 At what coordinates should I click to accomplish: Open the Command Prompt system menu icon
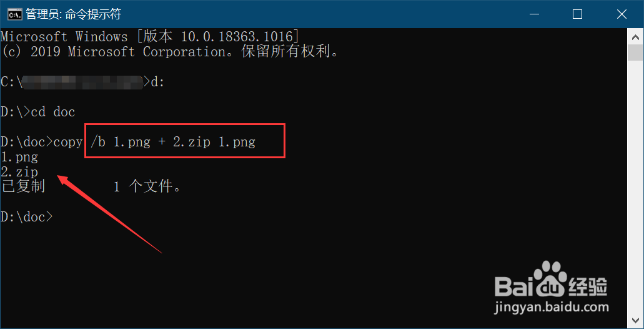click(x=14, y=14)
